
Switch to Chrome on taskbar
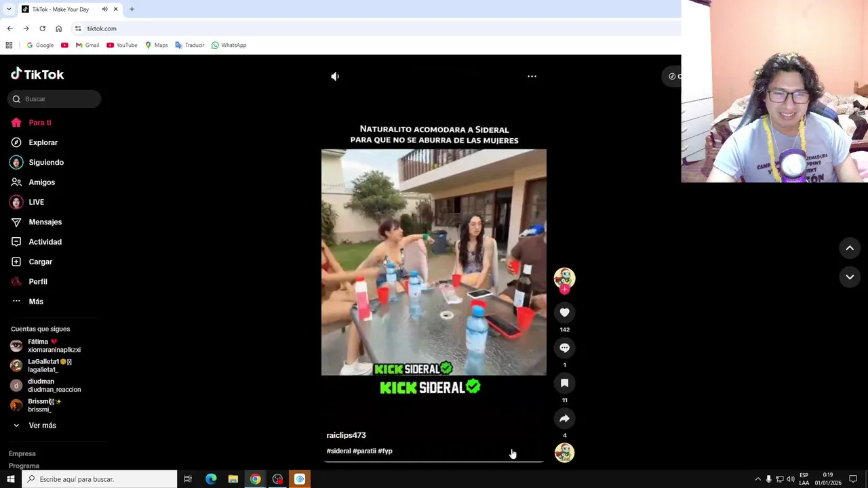[255, 479]
